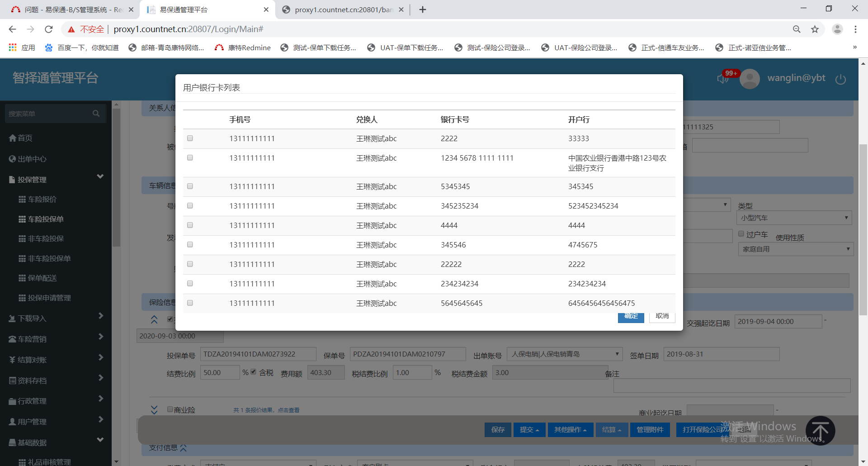Viewport: 868px width, 466px height.
Task: Click the browser zoom magnifier icon in address bar
Action: 797,29
